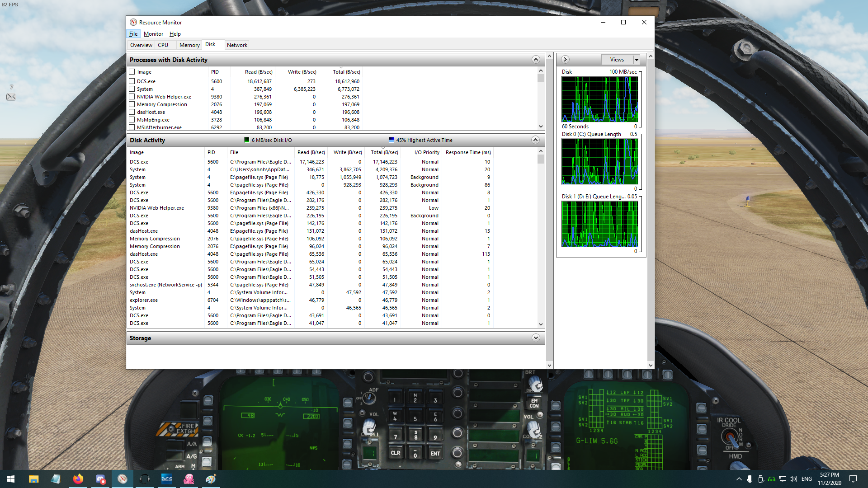The width and height of the screenshot is (868, 488).
Task: Collapse the Disk Activity section
Action: click(535, 140)
